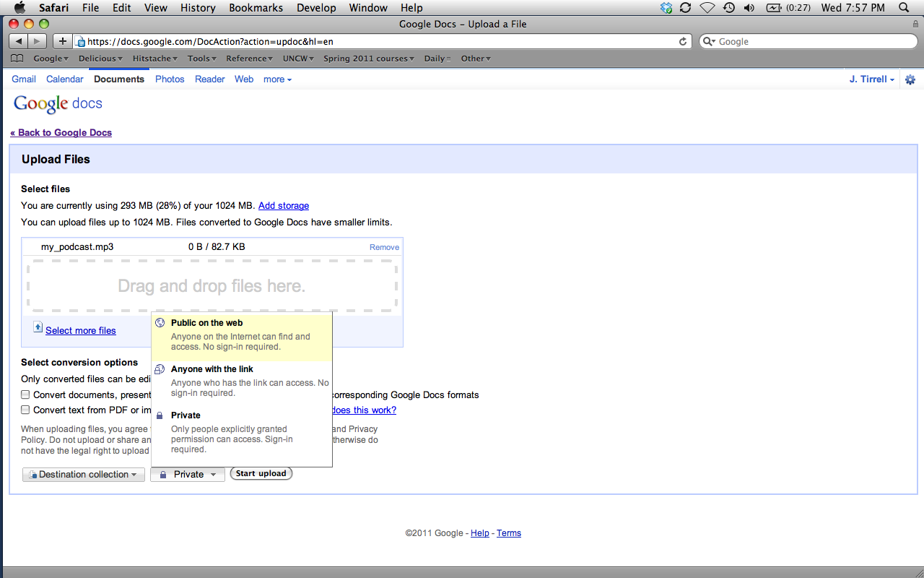
Task: Click the link-lock icon for Anyone with the link
Action: 160,369
